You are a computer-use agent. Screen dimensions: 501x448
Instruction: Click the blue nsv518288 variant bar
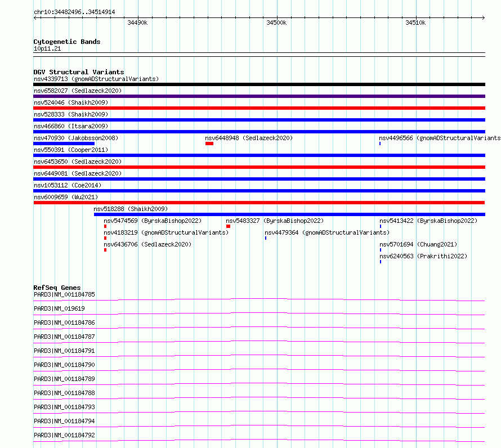pyautogui.click(x=289, y=215)
